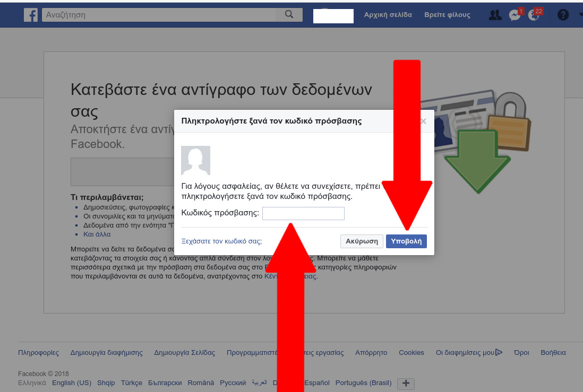Open Βρείτε φίλους in top bar
583x392 pixels.
coord(447,15)
